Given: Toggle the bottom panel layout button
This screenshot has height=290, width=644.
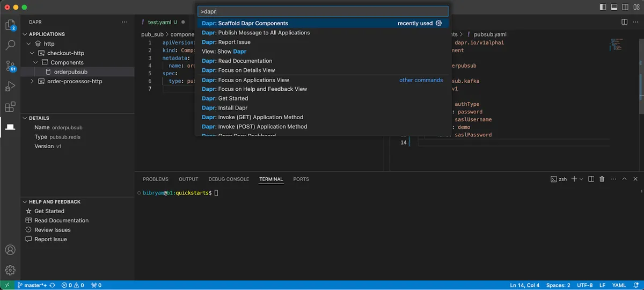Looking at the screenshot, I should click(613, 7).
